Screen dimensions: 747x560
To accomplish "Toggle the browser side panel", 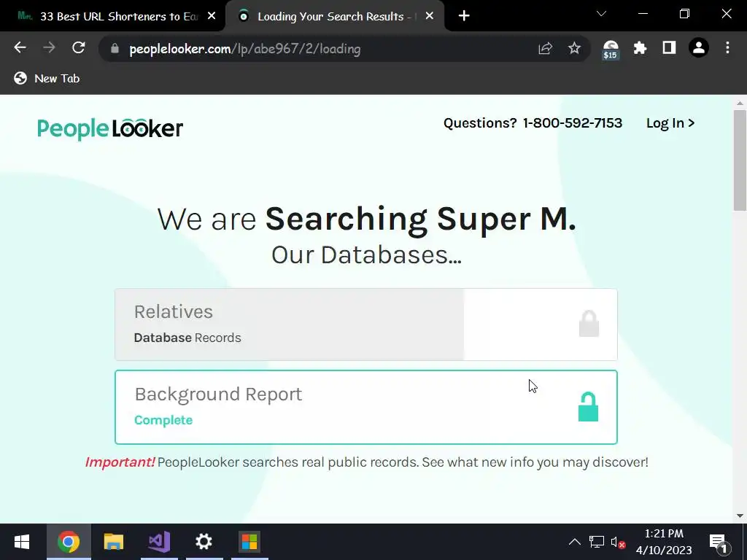I will [x=669, y=47].
